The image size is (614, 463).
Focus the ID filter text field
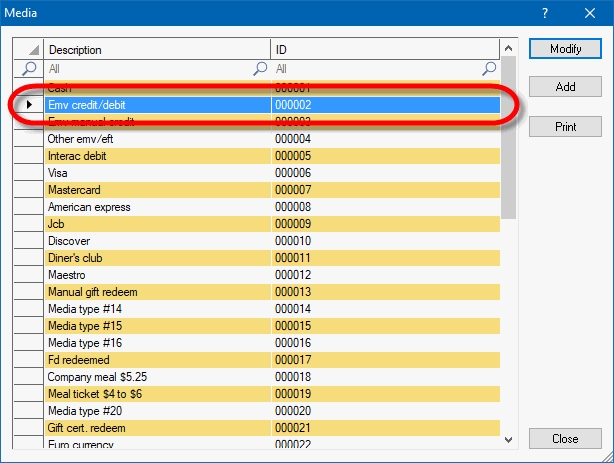(378, 69)
